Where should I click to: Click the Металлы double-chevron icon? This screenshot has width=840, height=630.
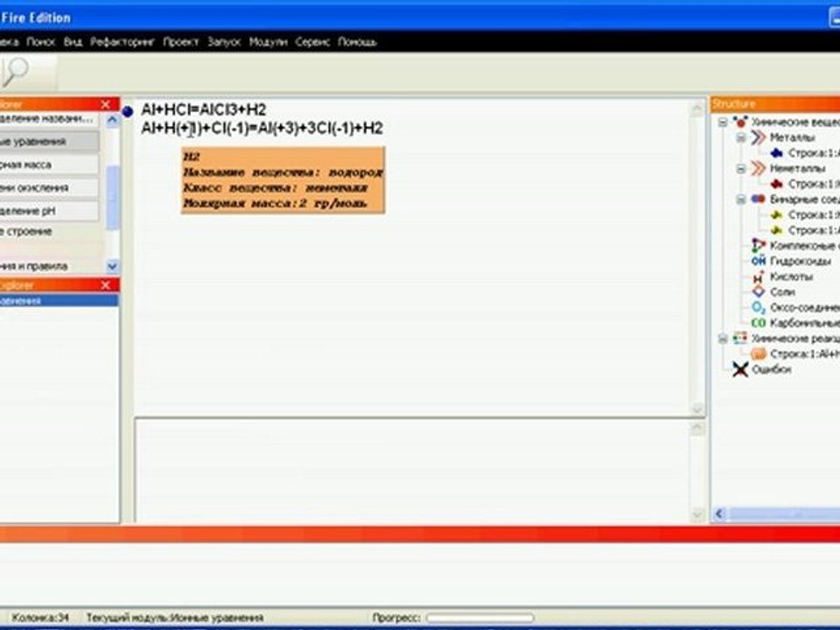pyautogui.click(x=758, y=137)
